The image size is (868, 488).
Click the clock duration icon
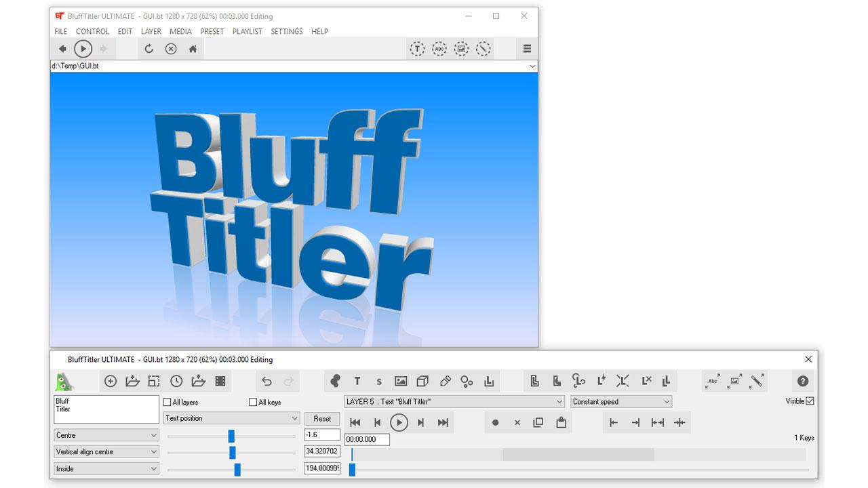click(x=176, y=381)
